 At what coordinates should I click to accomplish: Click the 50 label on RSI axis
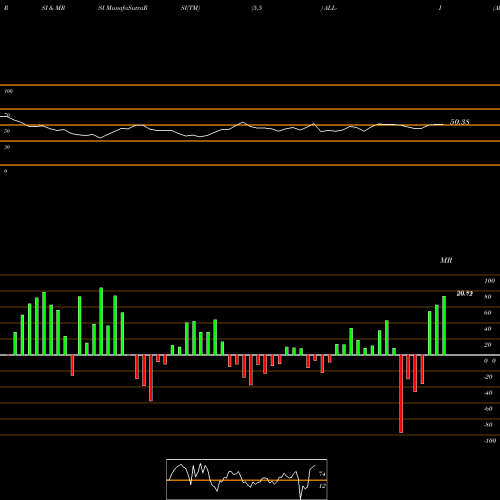pos(7,131)
